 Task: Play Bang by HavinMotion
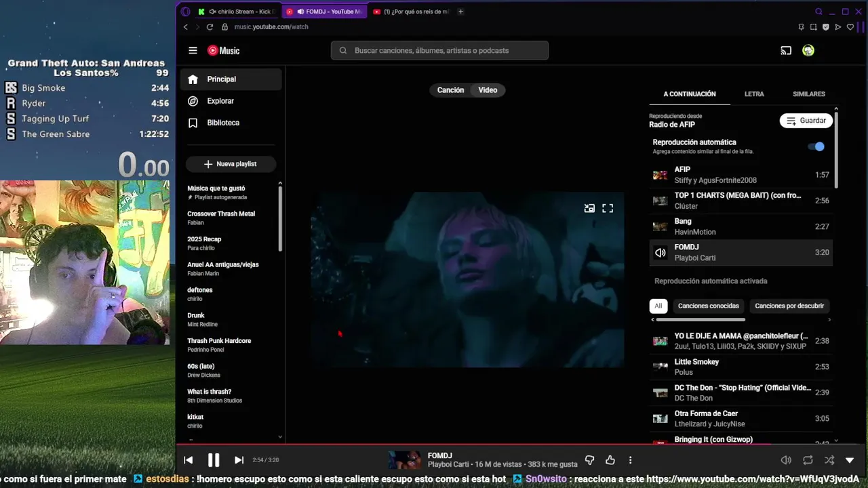[741, 226]
